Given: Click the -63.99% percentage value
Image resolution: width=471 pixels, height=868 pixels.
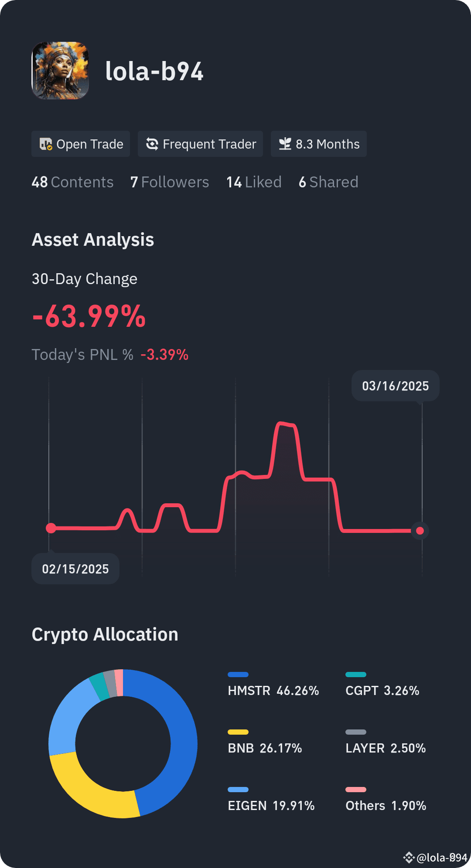Looking at the screenshot, I should coord(89,317).
